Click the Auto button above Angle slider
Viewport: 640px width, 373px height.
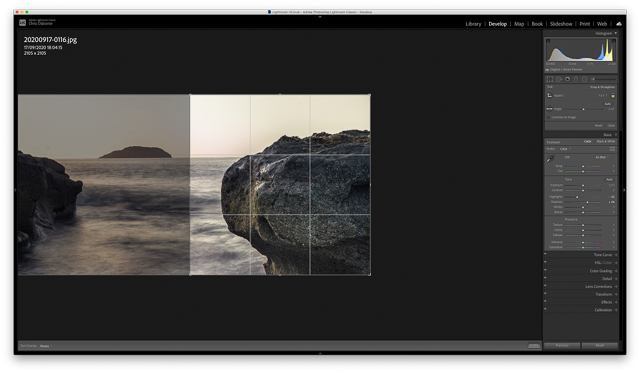tap(607, 104)
